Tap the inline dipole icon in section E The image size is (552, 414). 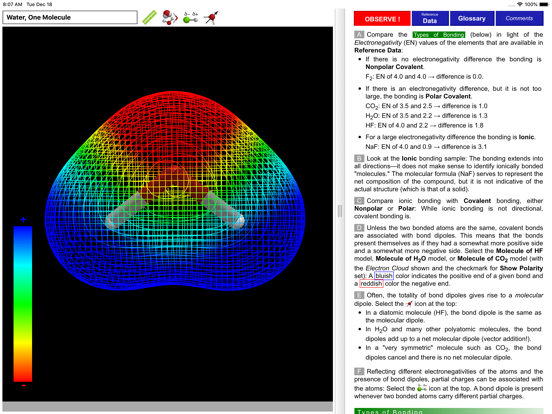click(x=409, y=303)
